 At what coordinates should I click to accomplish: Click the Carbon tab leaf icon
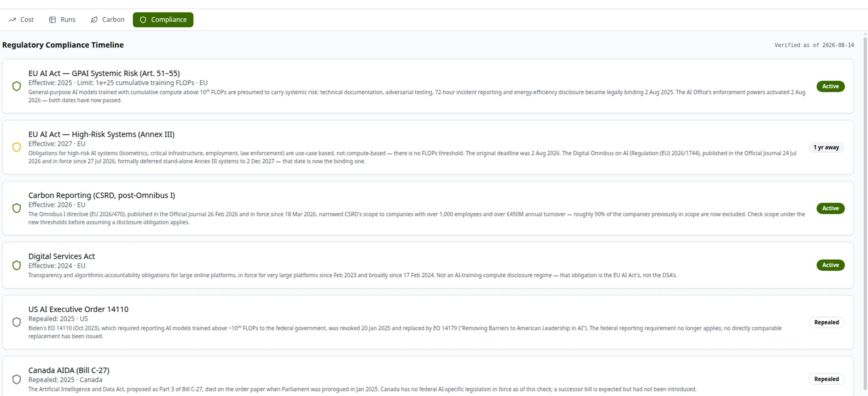pos(94,20)
